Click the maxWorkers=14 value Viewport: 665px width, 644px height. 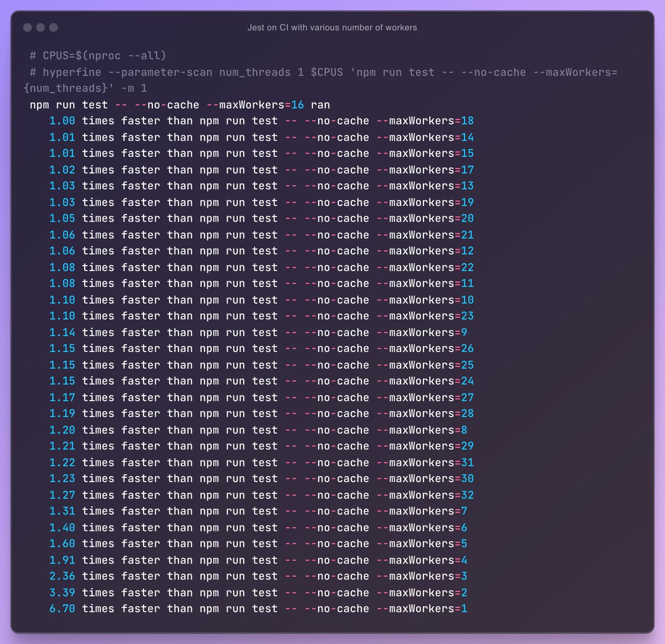[467, 137]
